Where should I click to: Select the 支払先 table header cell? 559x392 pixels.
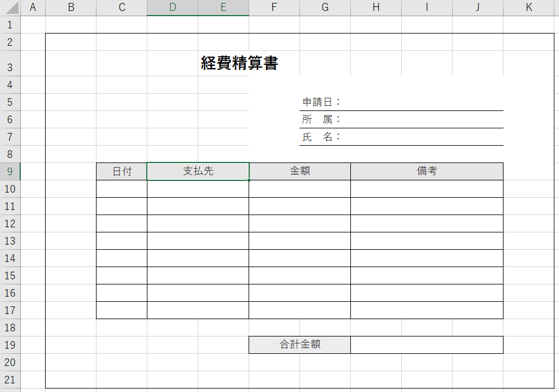pyautogui.click(x=198, y=171)
